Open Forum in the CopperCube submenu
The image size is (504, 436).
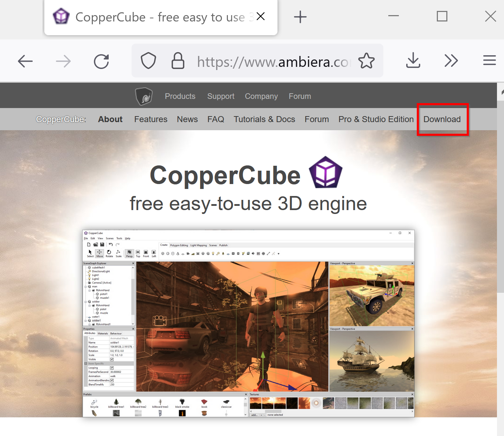pyautogui.click(x=317, y=119)
